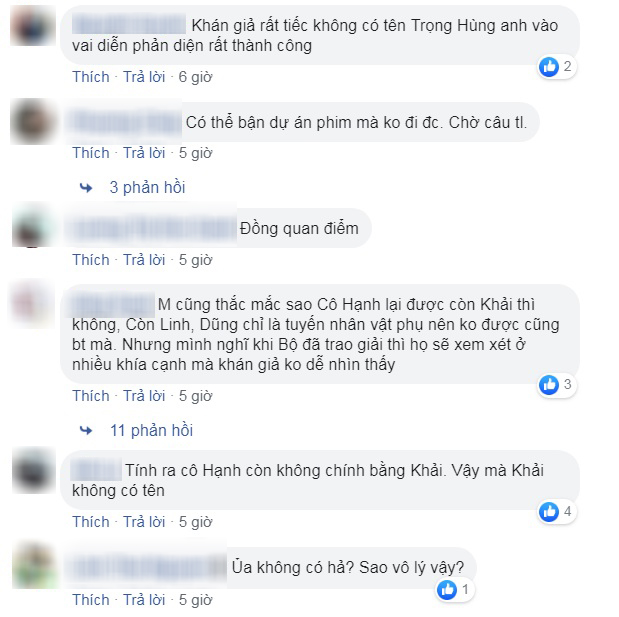Image resolution: width=619 pixels, height=617 pixels.
Task: Open like reactions on the Trọng Hùng comment
Action: [x=557, y=66]
